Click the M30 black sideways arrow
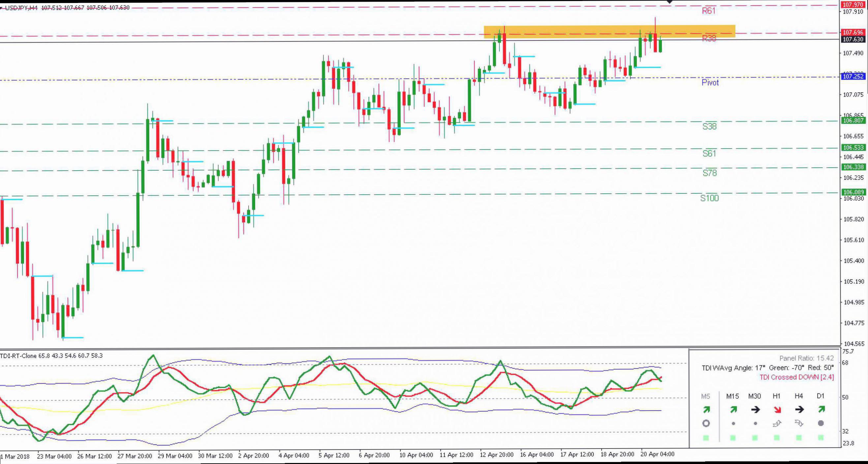Image resolution: width=868 pixels, height=464 pixels. (x=756, y=410)
